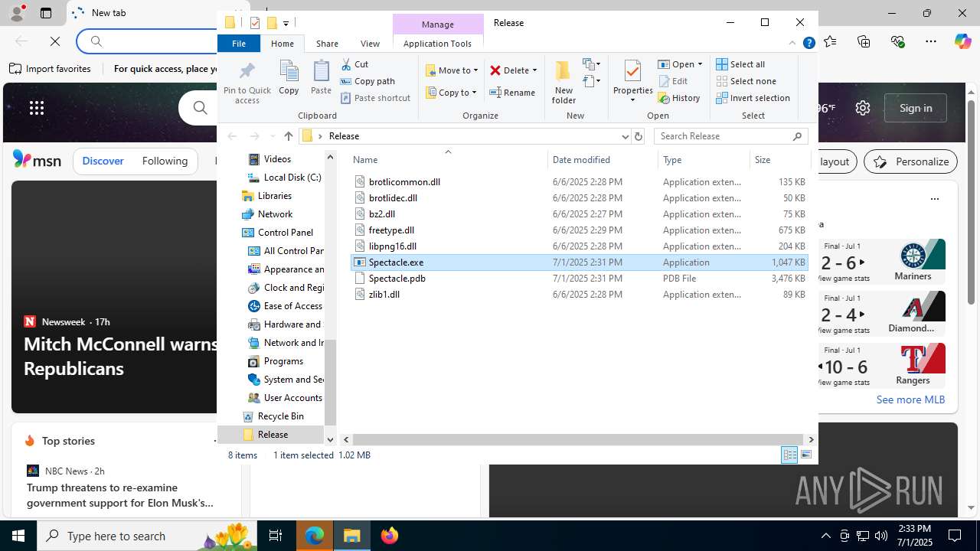The height and width of the screenshot is (551, 980).
Task: Open file History
Action: [x=679, y=98]
